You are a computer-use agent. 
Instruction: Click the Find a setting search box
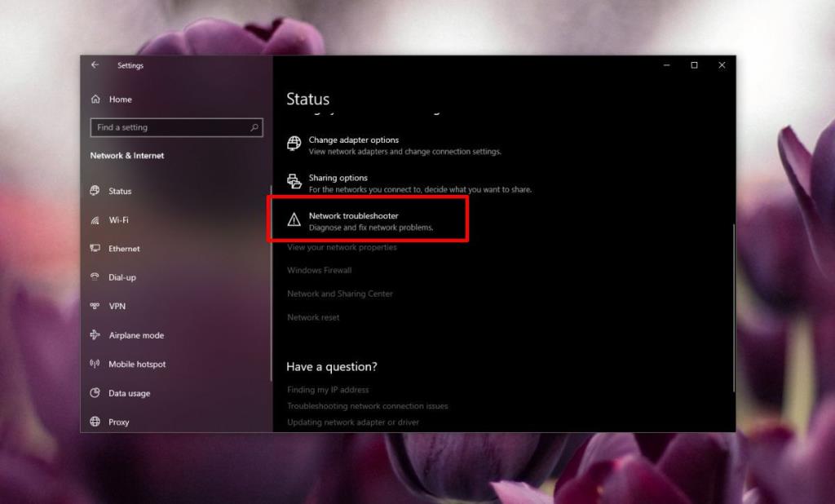point(176,127)
